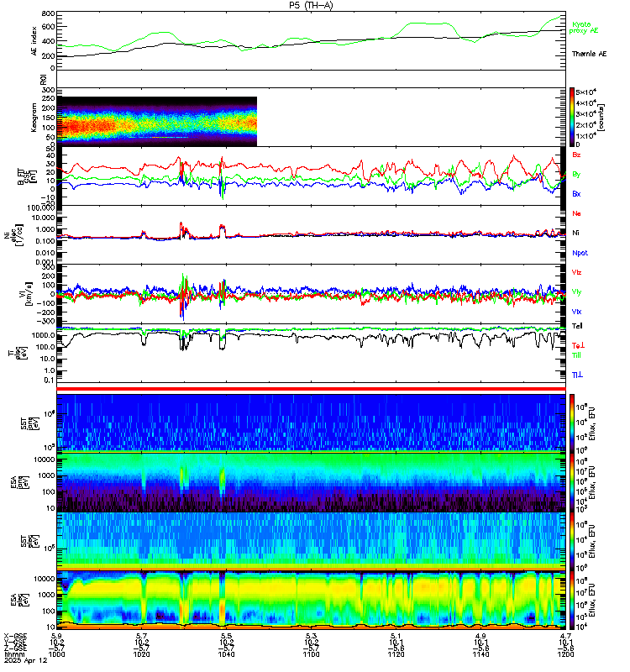Click the "1000" time tick label
This screenshot has height=672, width=630.
pos(56,654)
